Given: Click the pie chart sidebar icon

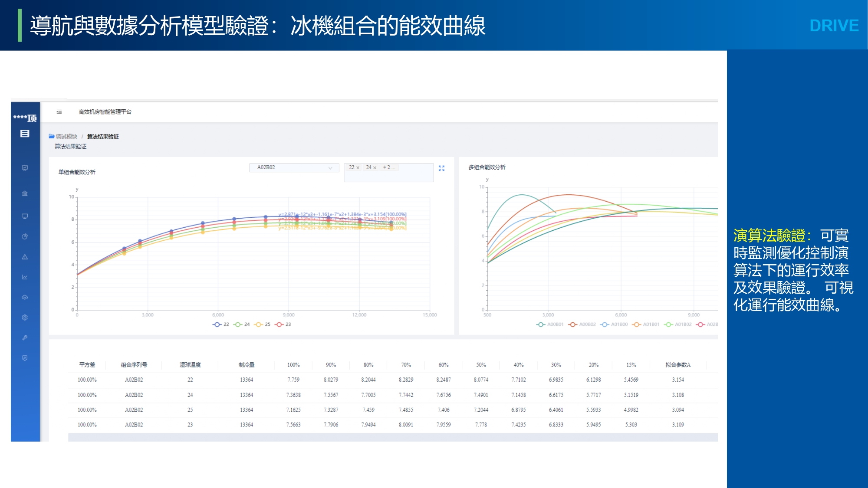Looking at the screenshot, I should coord(25,236).
